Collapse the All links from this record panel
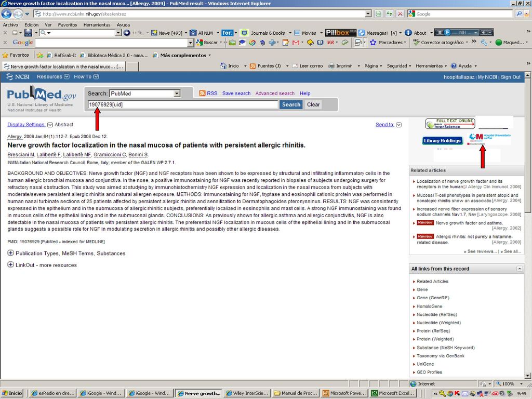 point(519,269)
